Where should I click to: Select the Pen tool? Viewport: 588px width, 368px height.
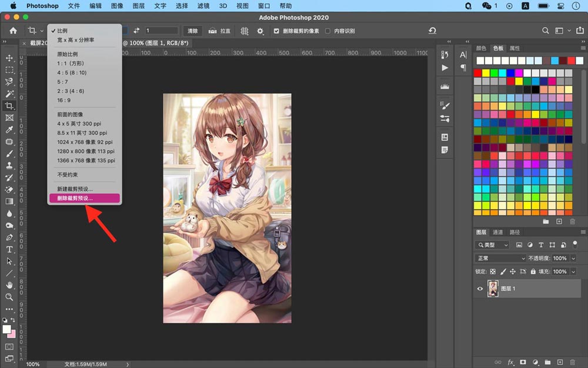pyautogui.click(x=9, y=237)
